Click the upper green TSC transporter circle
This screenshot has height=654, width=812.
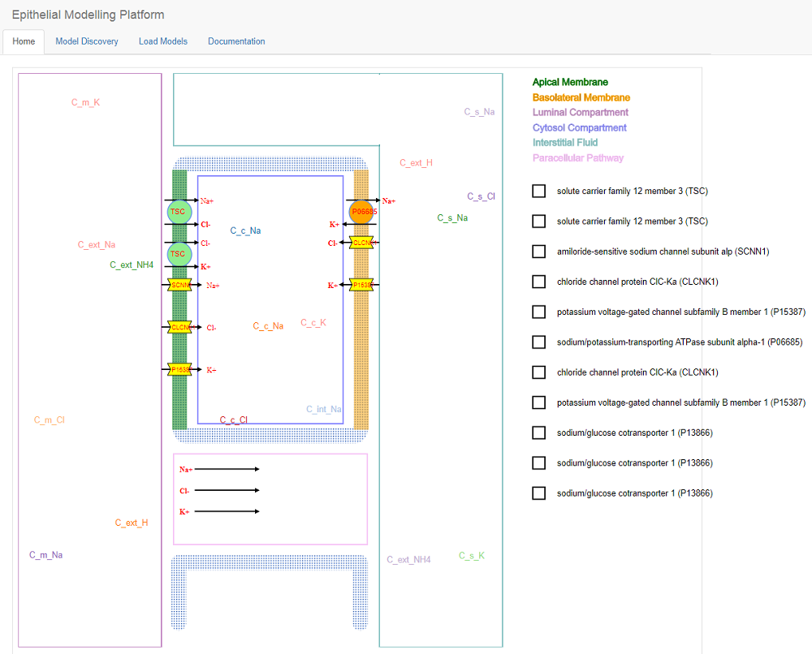179,212
